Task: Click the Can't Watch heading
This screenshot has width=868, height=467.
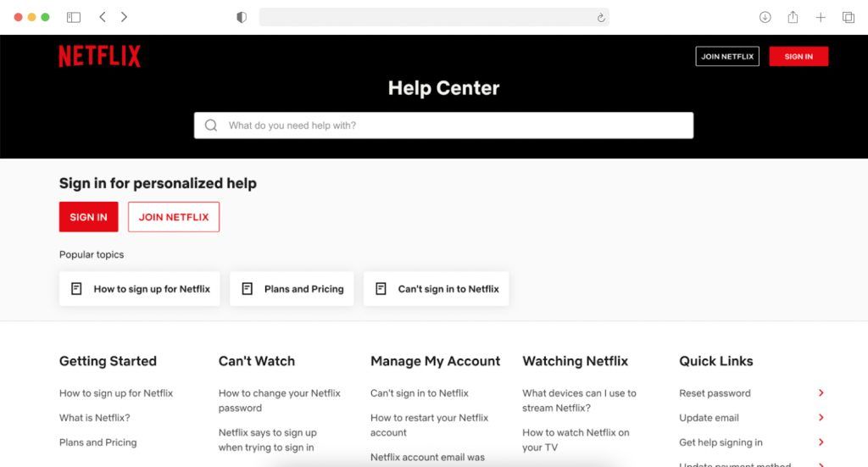Action: click(x=257, y=361)
